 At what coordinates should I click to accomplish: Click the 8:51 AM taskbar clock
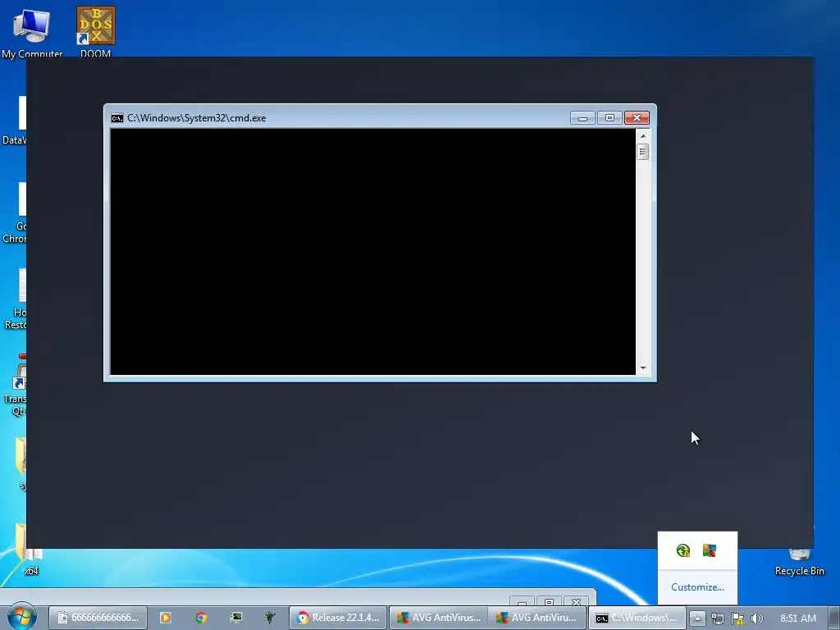click(798, 619)
